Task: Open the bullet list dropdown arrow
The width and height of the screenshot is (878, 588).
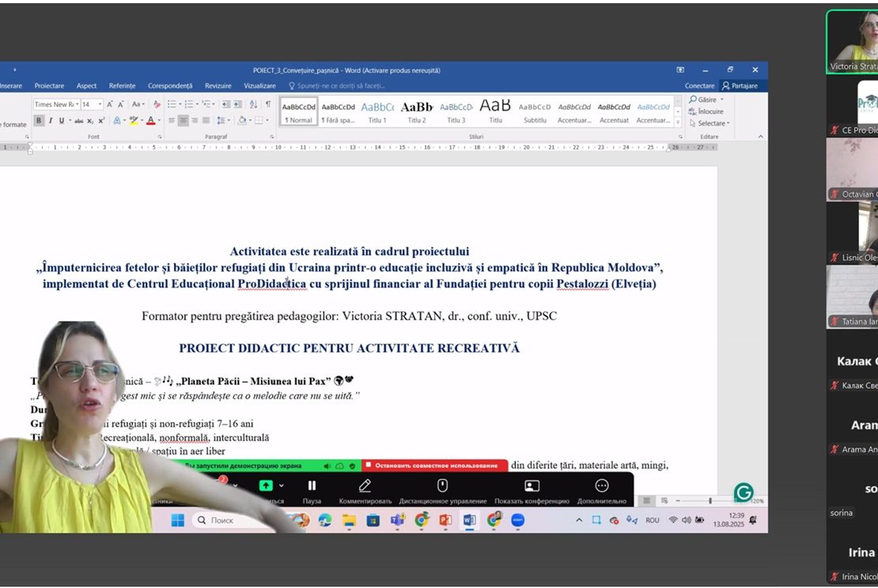Action: tap(180, 104)
